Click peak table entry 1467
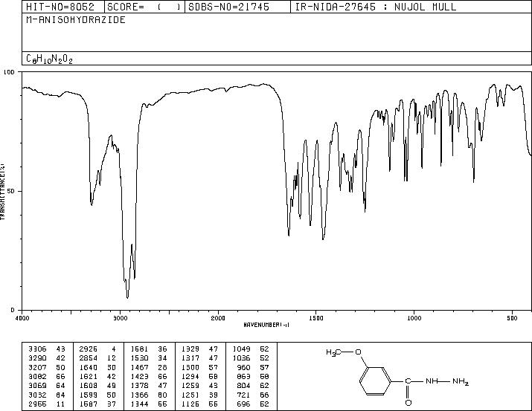The width and height of the screenshot is (532, 411). (139, 367)
